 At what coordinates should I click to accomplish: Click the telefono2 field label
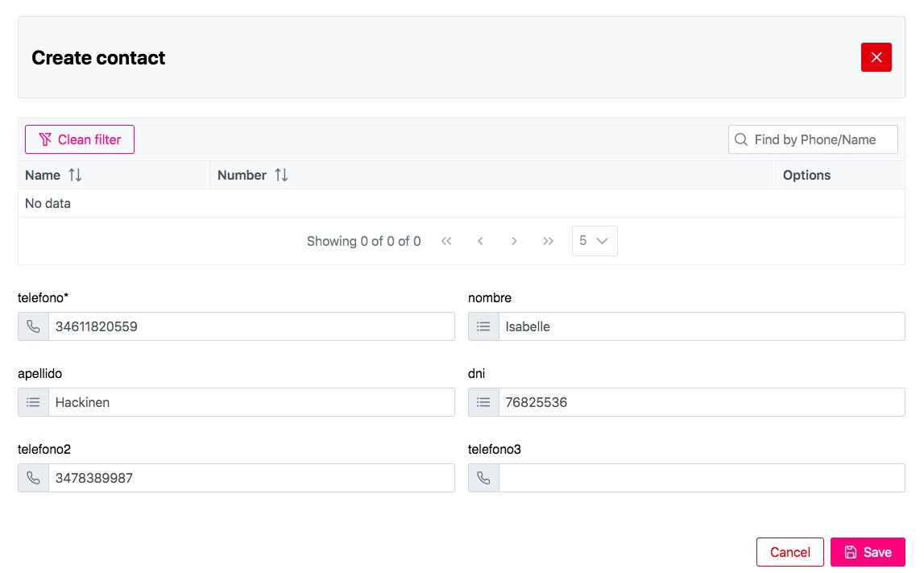[44, 449]
